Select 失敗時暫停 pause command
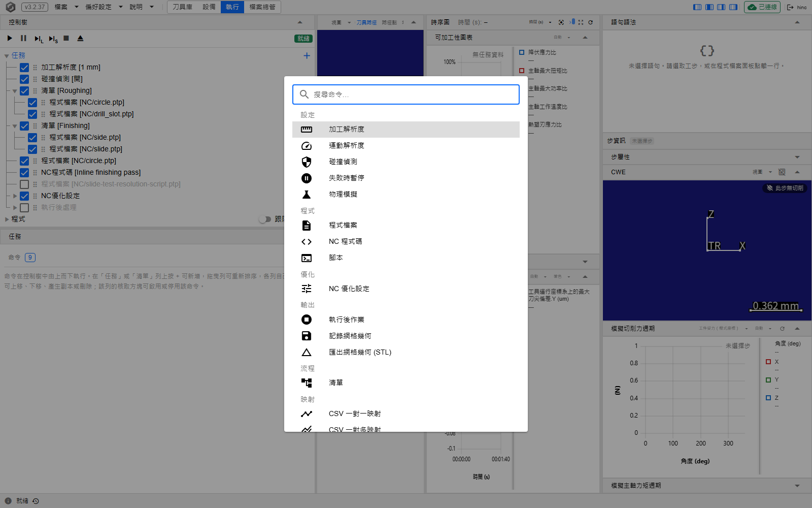 tap(405, 178)
